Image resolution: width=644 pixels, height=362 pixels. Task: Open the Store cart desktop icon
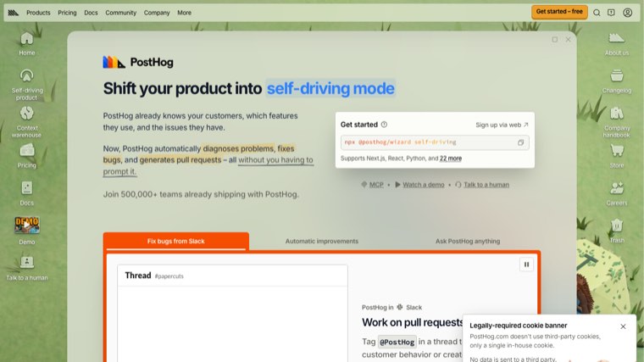click(x=617, y=156)
